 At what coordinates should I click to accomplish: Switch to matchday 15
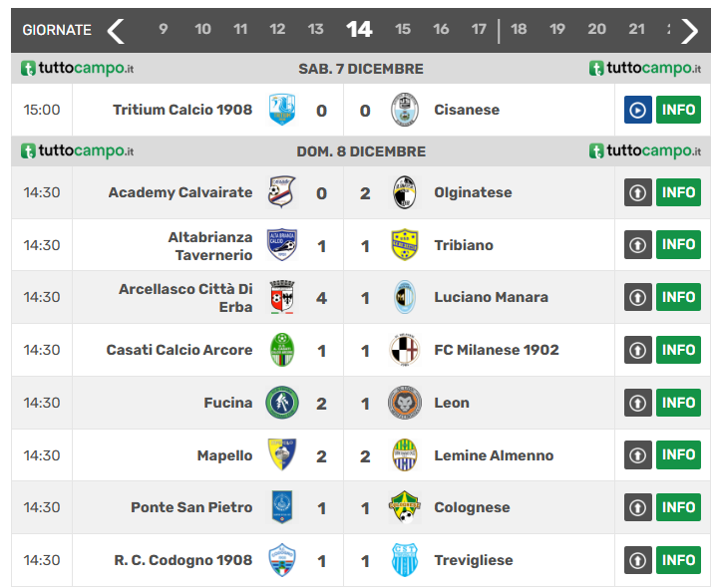coord(403,30)
